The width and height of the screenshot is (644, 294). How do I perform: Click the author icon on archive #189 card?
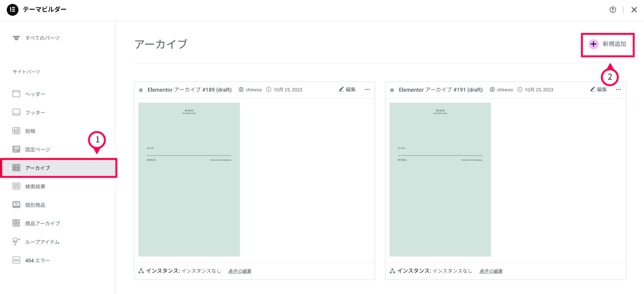(x=241, y=89)
